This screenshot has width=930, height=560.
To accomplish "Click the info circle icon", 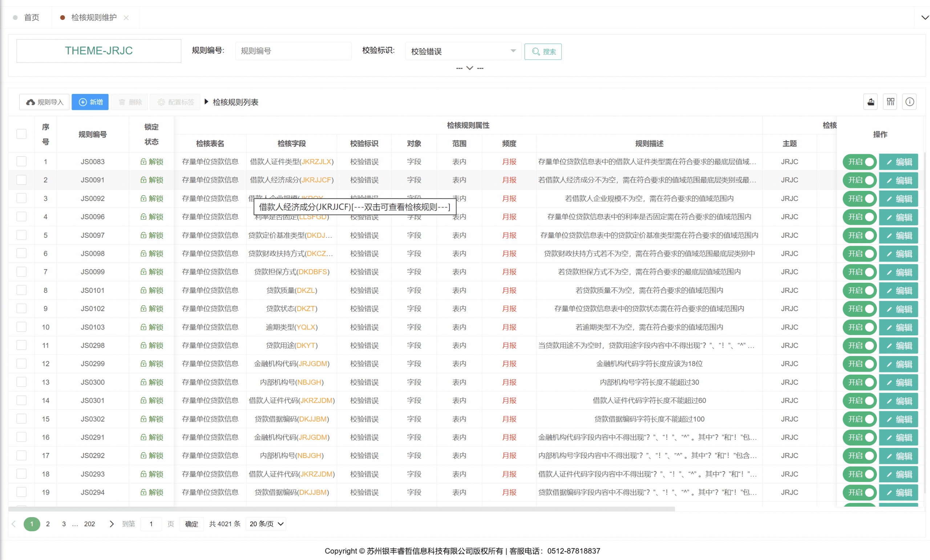I will [910, 102].
